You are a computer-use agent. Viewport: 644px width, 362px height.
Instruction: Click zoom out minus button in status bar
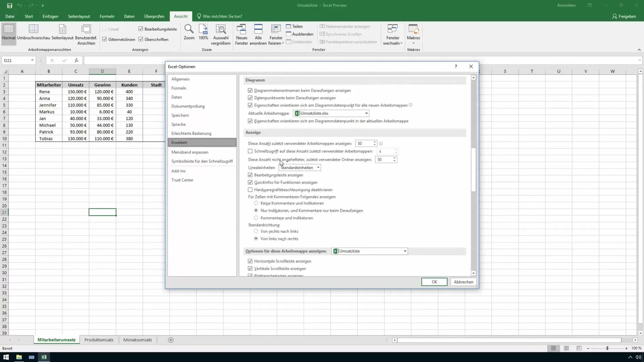588,348
